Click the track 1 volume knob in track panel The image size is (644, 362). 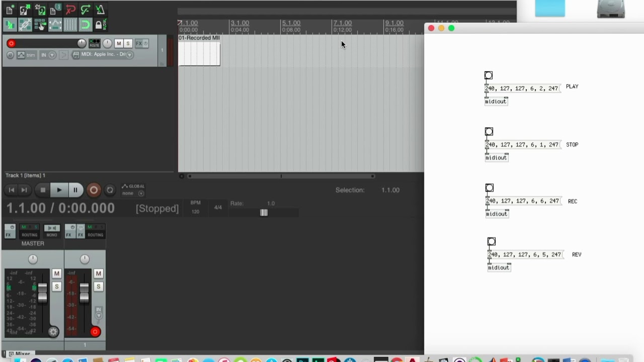coord(82,43)
